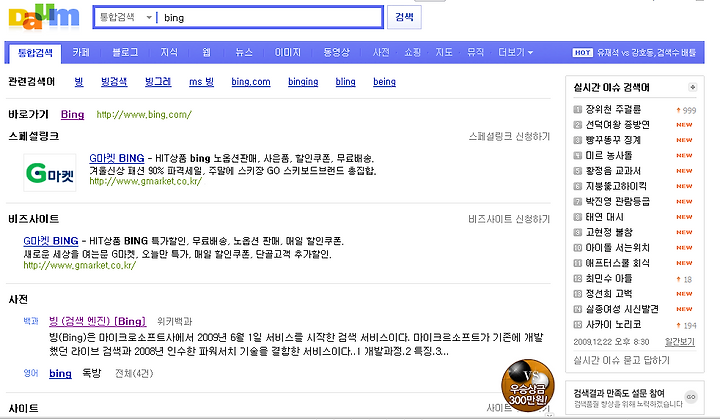Screen dimensions: 720x420
Task: Open gmarket URL under 비즈사이트
Action: (79, 265)
